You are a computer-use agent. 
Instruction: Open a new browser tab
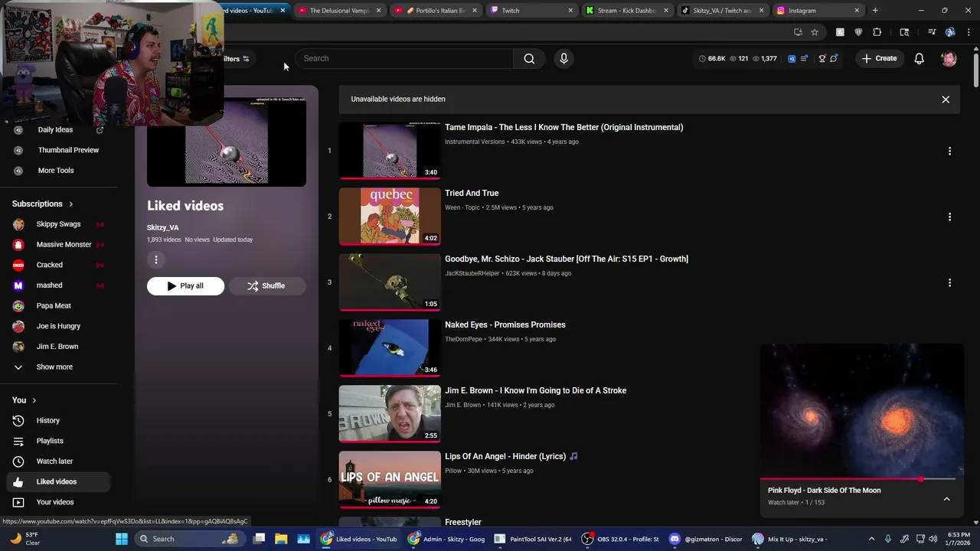[x=875, y=11]
